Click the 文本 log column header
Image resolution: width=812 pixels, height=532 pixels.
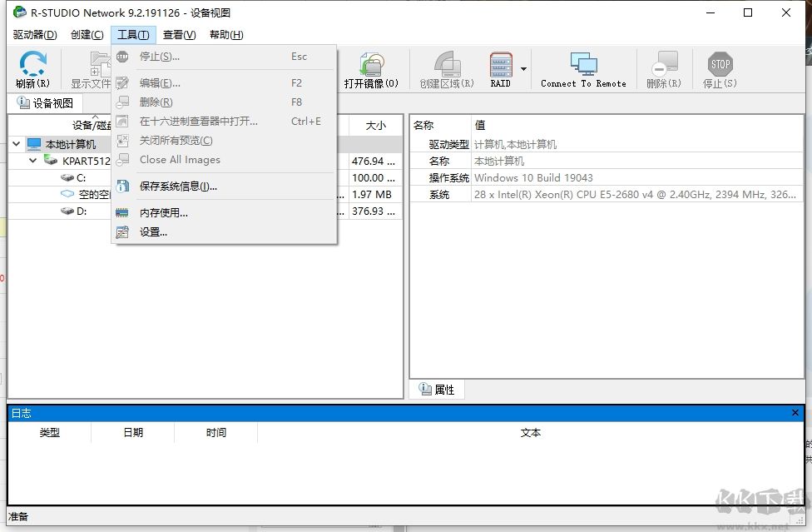[x=530, y=433]
